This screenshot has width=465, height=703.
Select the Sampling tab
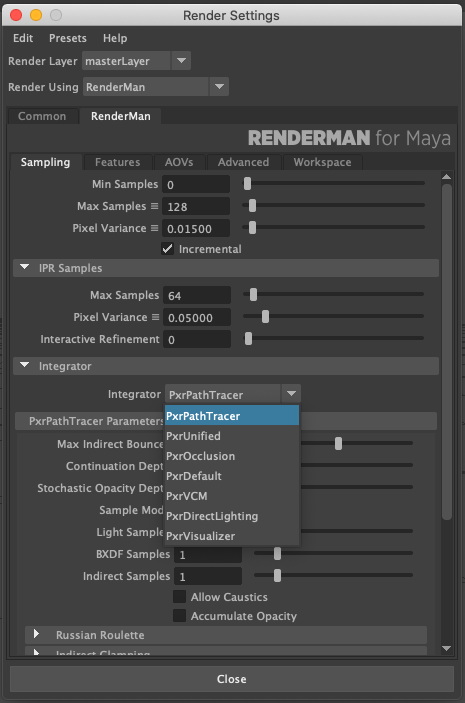(x=45, y=162)
